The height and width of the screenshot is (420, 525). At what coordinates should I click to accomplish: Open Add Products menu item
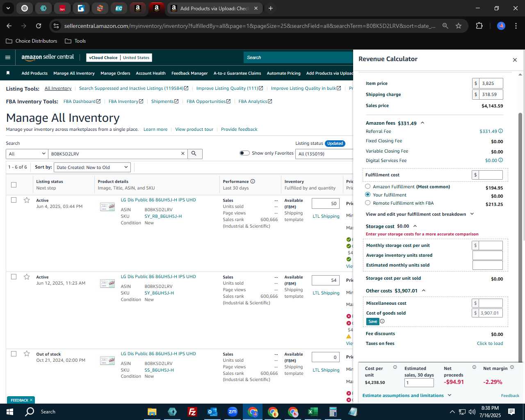coord(34,73)
